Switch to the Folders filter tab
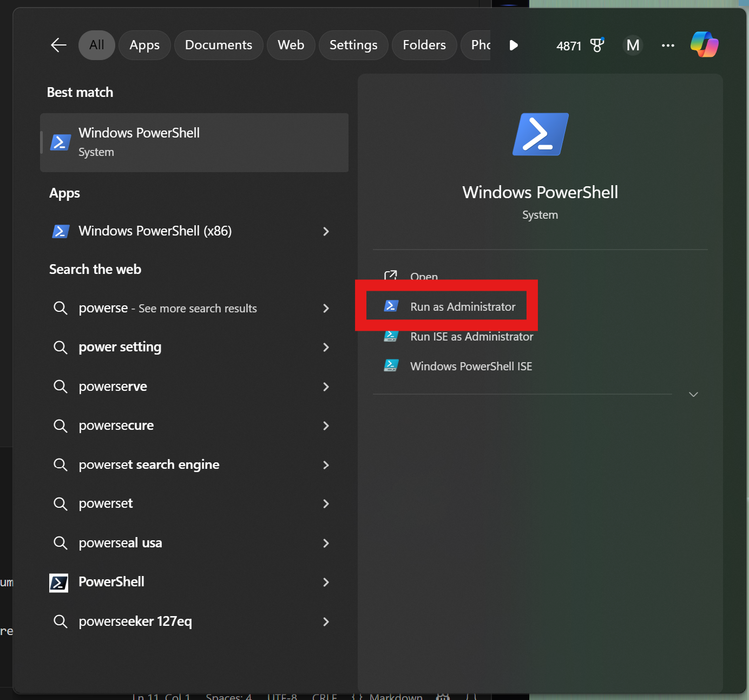 424,45
